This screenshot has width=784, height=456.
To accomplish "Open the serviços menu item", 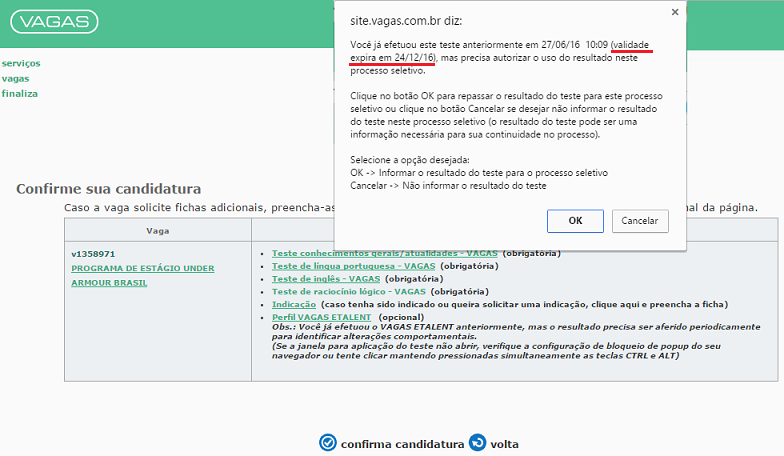I will 21,64.
